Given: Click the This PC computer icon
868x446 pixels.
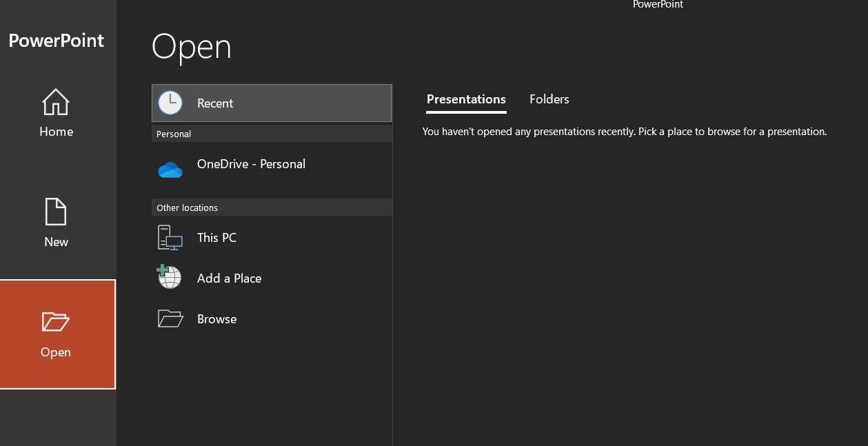Looking at the screenshot, I should (x=170, y=238).
